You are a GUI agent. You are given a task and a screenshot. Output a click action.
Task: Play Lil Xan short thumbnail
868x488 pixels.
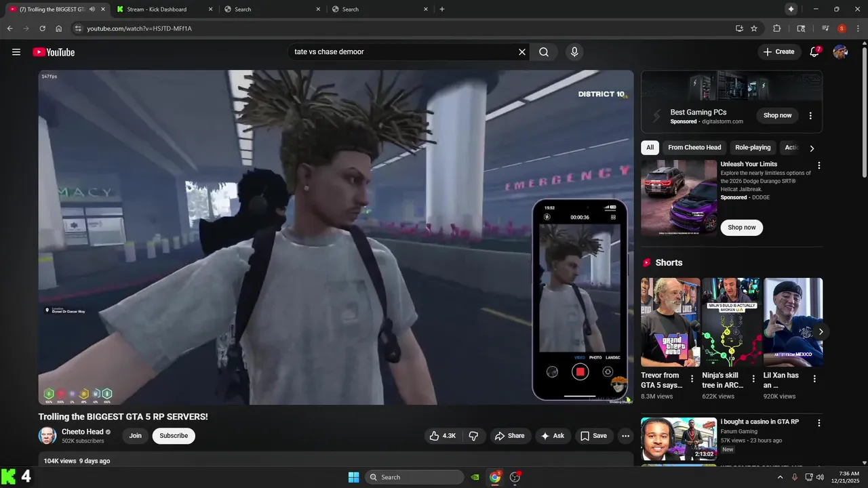tap(793, 323)
